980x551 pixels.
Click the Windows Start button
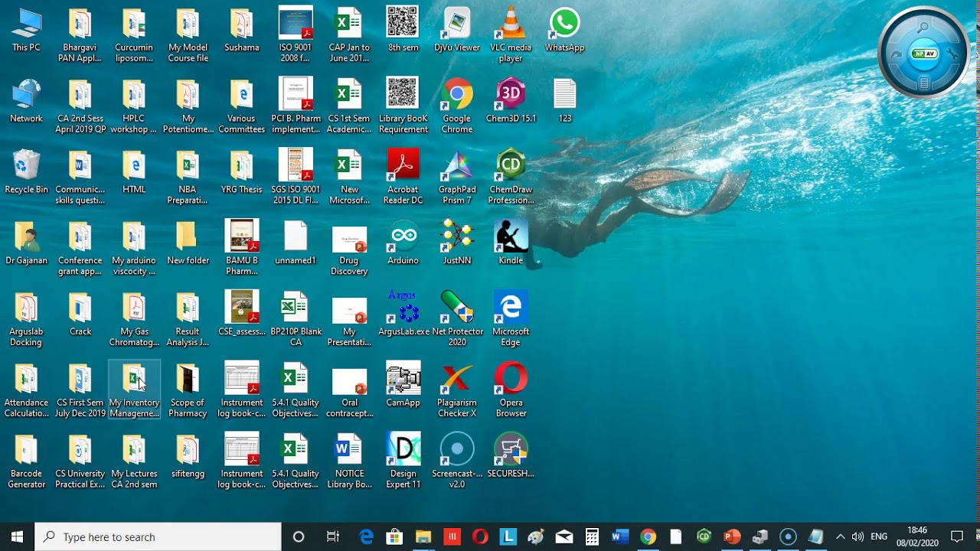tap(17, 536)
